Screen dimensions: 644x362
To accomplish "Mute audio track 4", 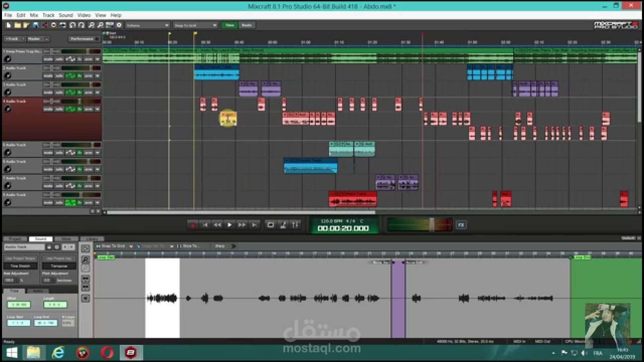I will (48, 109).
